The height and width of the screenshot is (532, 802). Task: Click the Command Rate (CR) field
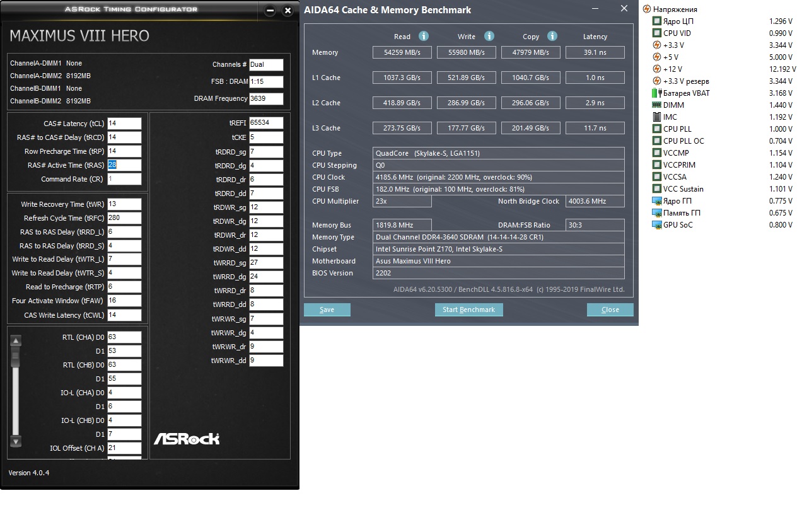[124, 179]
